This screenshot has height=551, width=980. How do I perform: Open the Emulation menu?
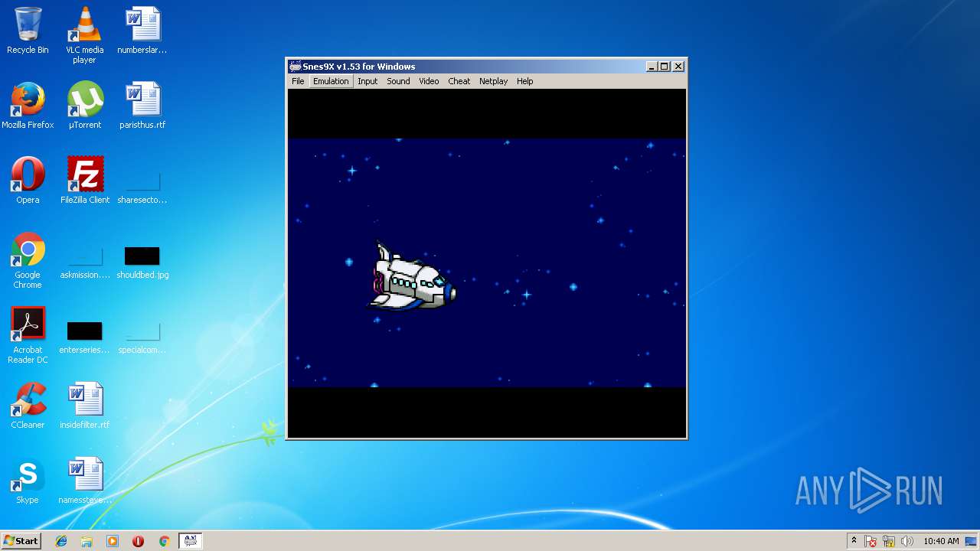(x=331, y=81)
